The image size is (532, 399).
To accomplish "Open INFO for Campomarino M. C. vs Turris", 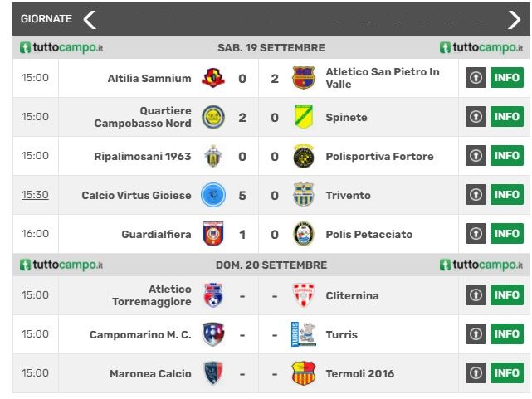I will coord(507,334).
